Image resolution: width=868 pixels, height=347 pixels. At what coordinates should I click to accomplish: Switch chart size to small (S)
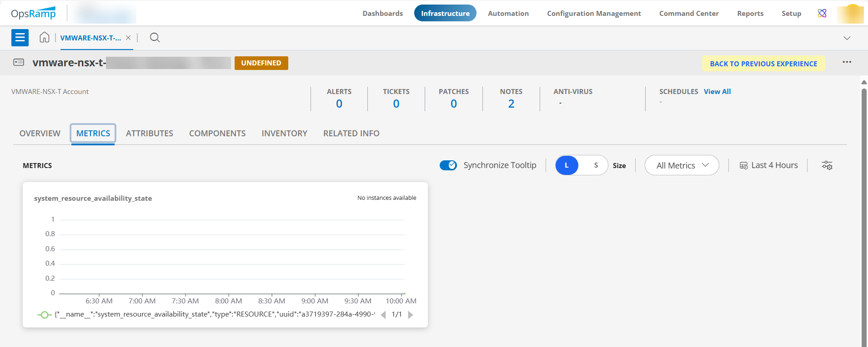(x=596, y=165)
